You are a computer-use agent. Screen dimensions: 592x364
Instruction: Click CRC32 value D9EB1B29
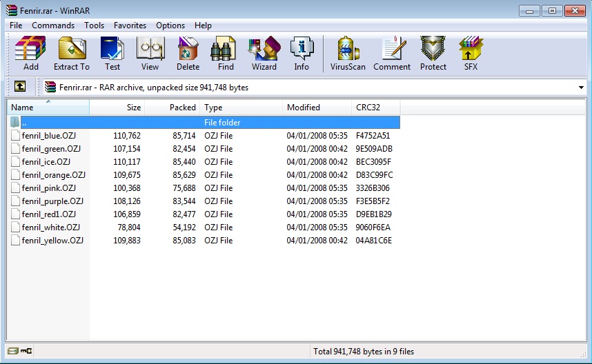[x=373, y=214]
